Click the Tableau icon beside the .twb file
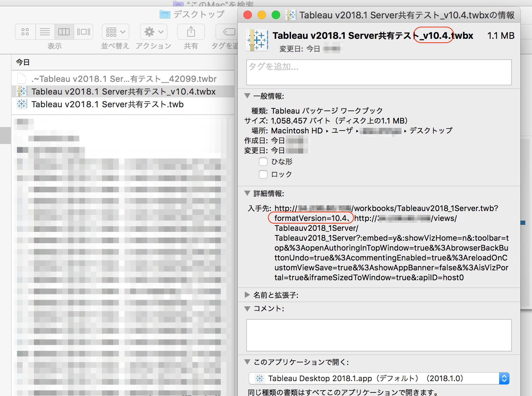This screenshot has width=532, height=396. coord(21,104)
